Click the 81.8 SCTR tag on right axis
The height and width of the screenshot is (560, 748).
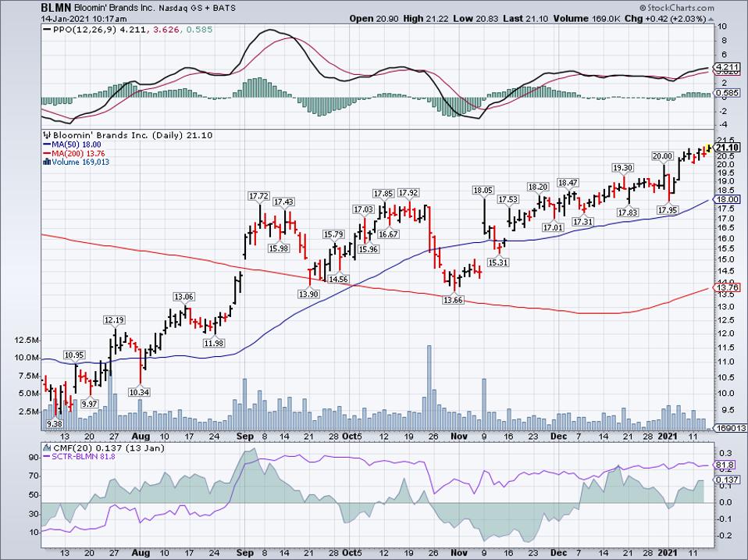click(725, 465)
